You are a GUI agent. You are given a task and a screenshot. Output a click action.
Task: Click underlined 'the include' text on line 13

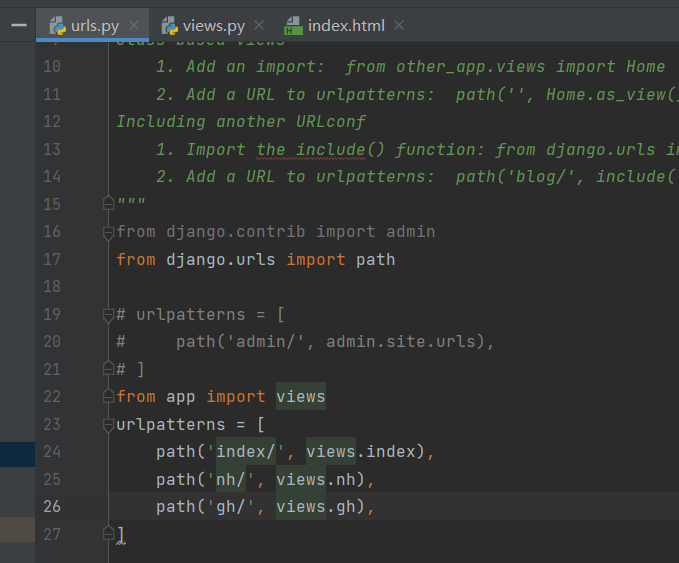(311, 150)
